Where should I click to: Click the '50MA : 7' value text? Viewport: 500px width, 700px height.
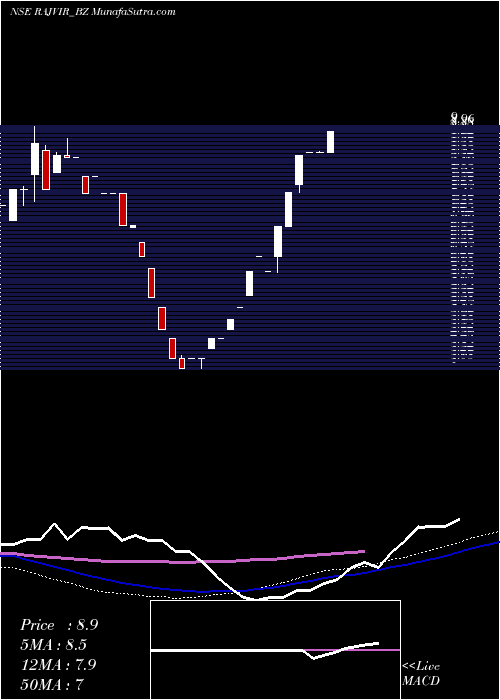[52, 684]
